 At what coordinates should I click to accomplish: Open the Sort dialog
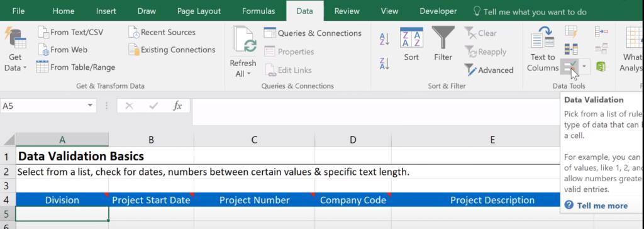(411, 44)
